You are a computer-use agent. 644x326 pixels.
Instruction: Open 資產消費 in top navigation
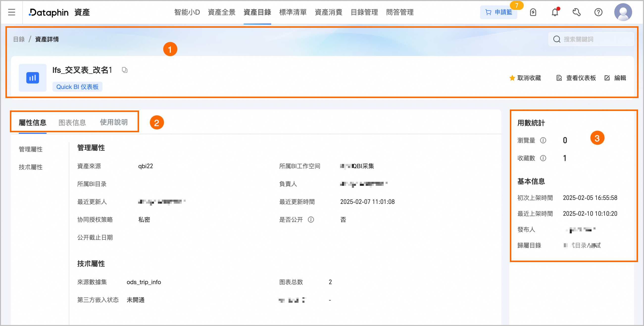(x=328, y=12)
